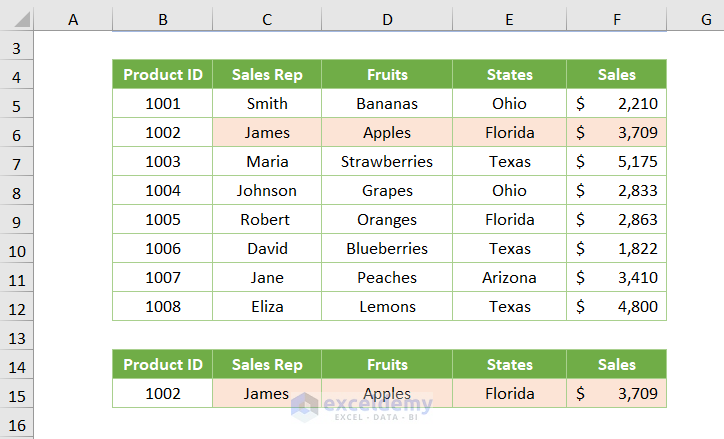Select the top Sales Rep header cell
The width and height of the screenshot is (724, 439).
point(267,74)
